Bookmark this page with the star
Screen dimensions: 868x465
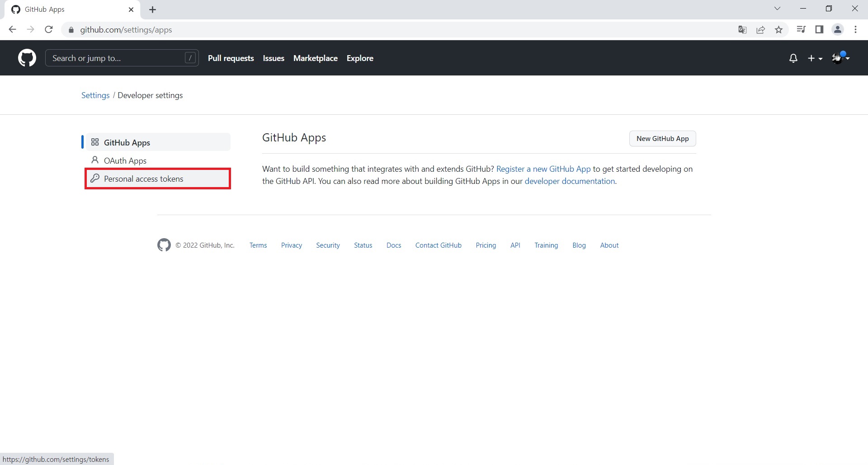coord(778,30)
